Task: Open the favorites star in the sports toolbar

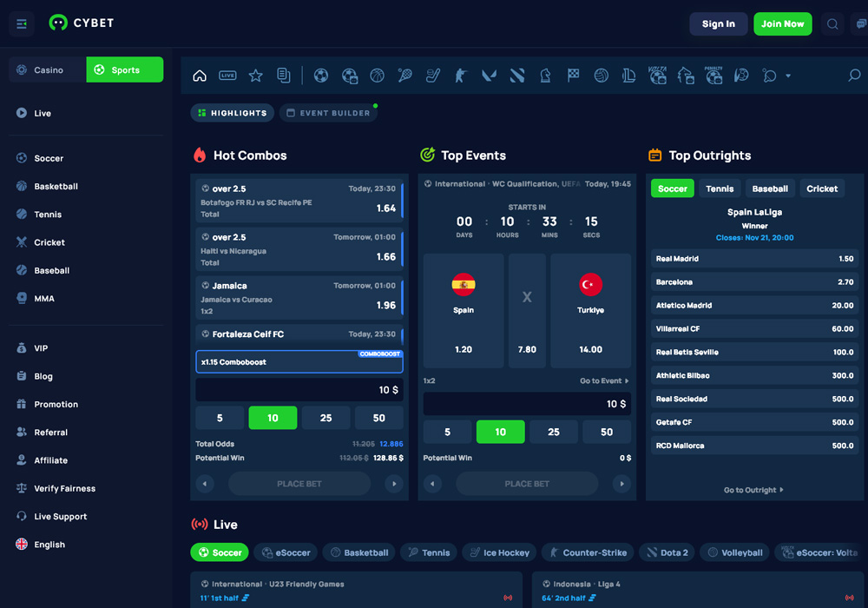Action: click(255, 76)
